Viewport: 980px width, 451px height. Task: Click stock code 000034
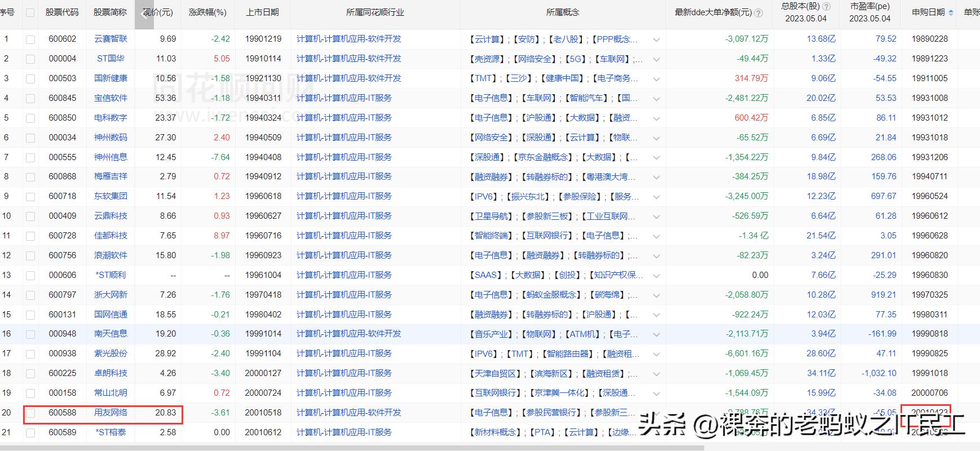63,138
